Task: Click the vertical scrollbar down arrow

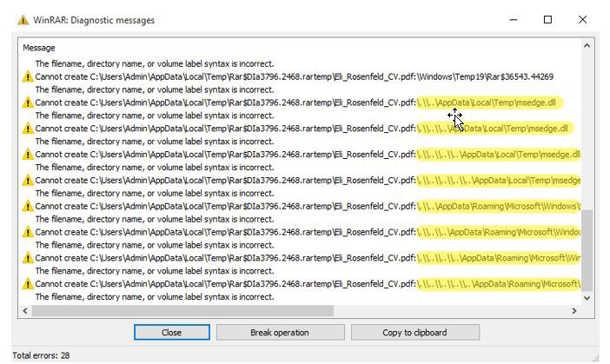Action: (x=587, y=297)
